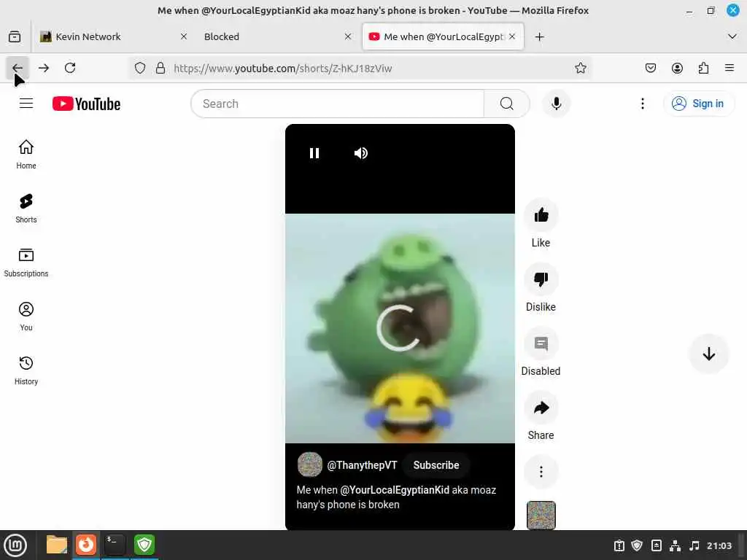747x560 pixels.
Task: Open Home in the sidebar
Action: tap(26, 155)
